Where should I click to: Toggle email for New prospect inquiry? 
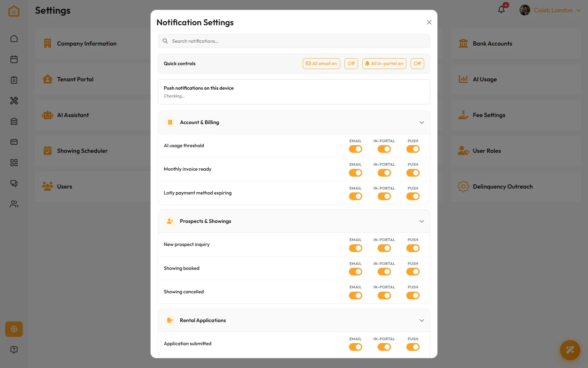[356, 248]
